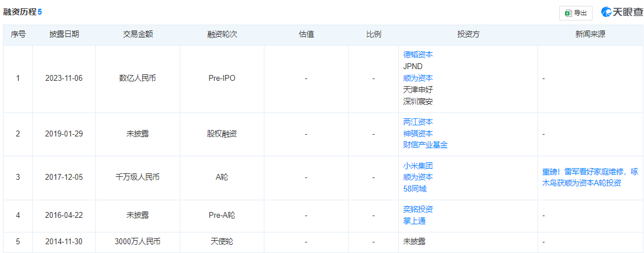Open the 奕铭投资 investor link
This screenshot has width=644, height=253.
click(418, 209)
